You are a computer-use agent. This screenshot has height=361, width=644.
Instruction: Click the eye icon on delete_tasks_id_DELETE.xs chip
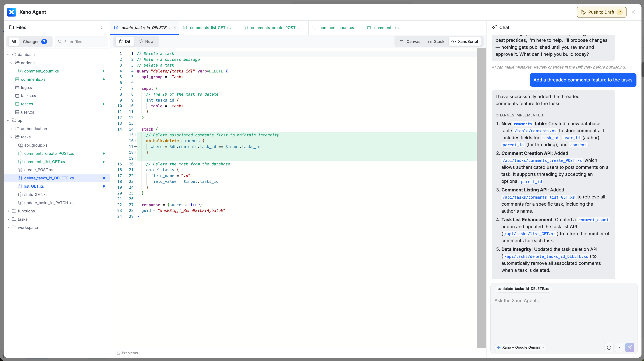[x=499, y=289]
